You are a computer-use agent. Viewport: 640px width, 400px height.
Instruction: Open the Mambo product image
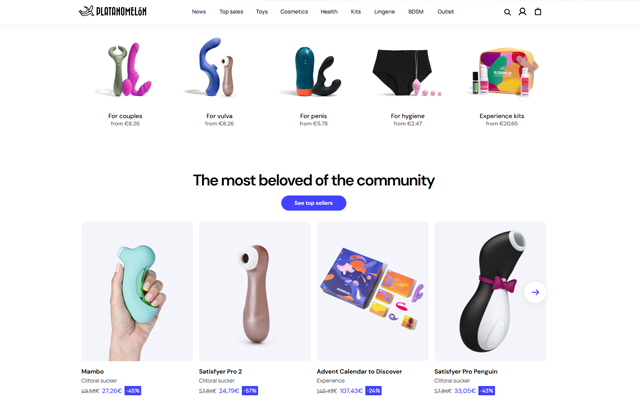pyautogui.click(x=137, y=291)
